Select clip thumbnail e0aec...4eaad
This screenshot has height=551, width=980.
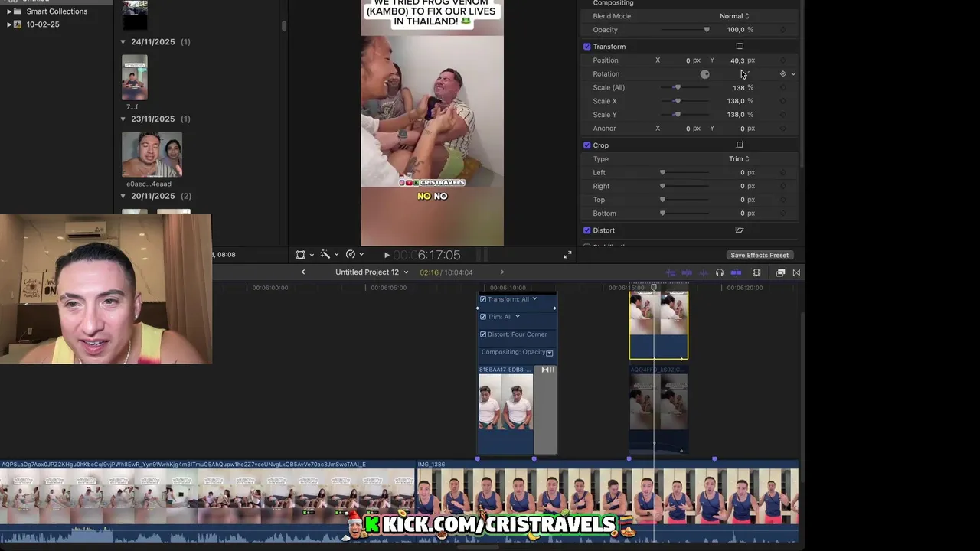tap(152, 155)
